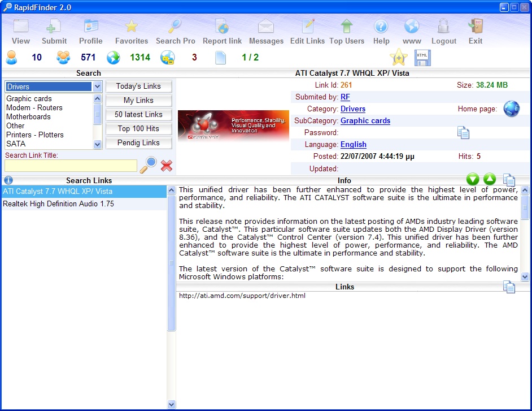The image size is (532, 411).
Task: Copy the Info text with the copy icon
Action: point(509,180)
